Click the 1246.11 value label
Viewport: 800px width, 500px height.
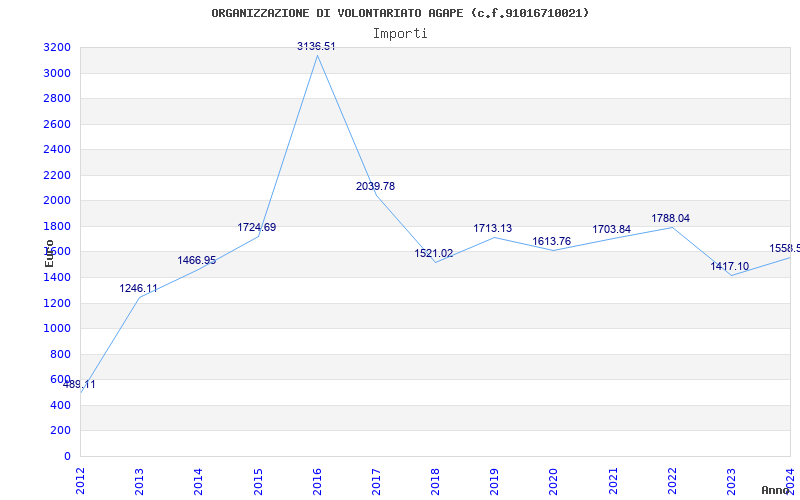pyautogui.click(x=139, y=288)
